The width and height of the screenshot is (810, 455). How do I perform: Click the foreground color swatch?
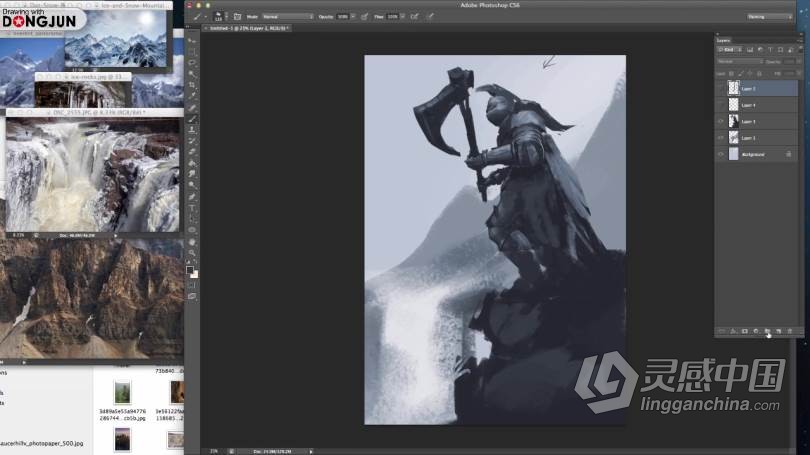point(190,270)
